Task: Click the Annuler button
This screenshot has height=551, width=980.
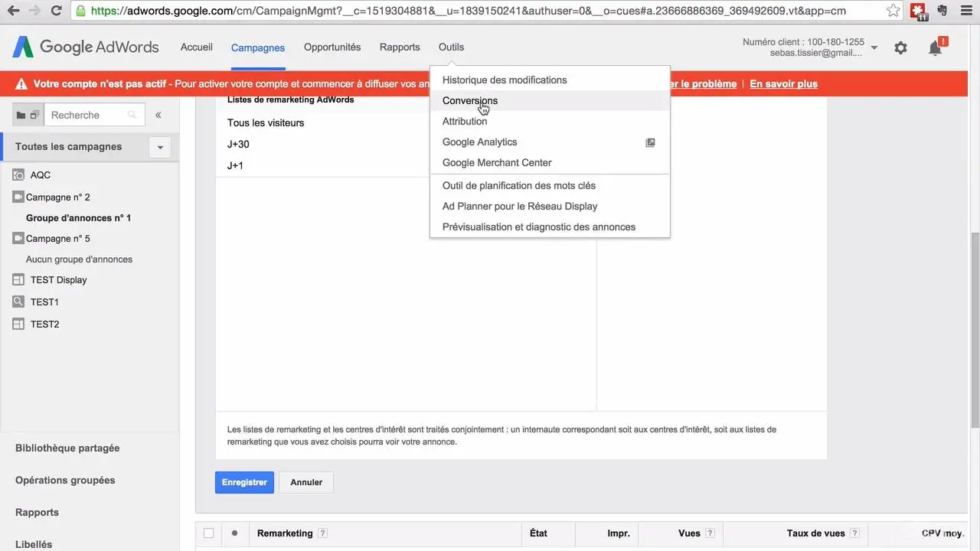Action: click(306, 482)
